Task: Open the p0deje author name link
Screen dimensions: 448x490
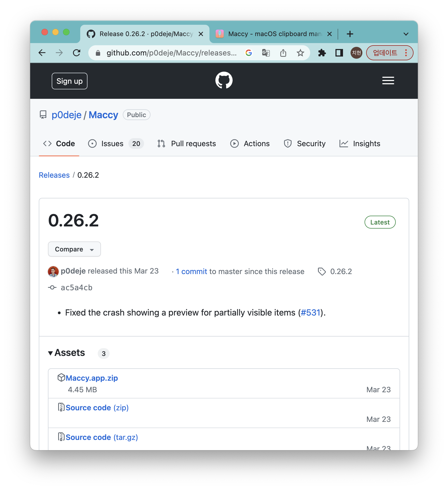Action: [x=73, y=271]
